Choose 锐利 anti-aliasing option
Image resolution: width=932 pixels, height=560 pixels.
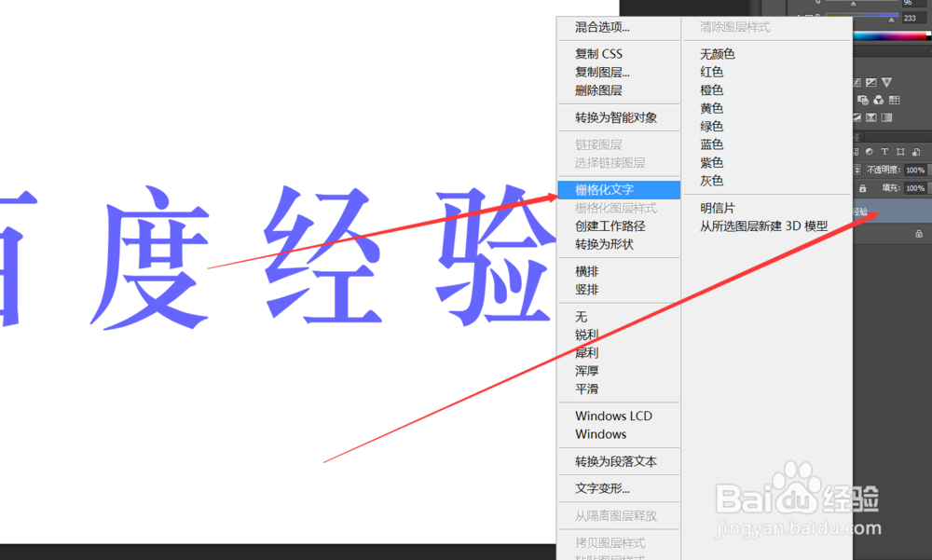[586, 335]
